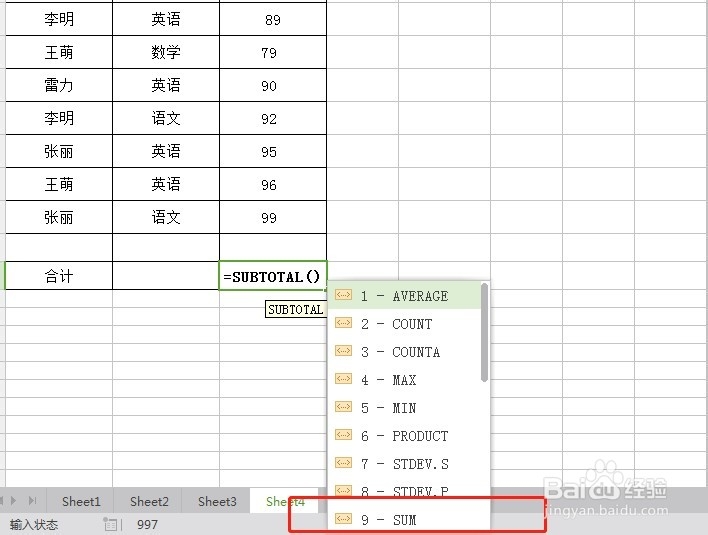Click the 997 status bar value
This screenshot has height=535, width=708.
(147, 525)
